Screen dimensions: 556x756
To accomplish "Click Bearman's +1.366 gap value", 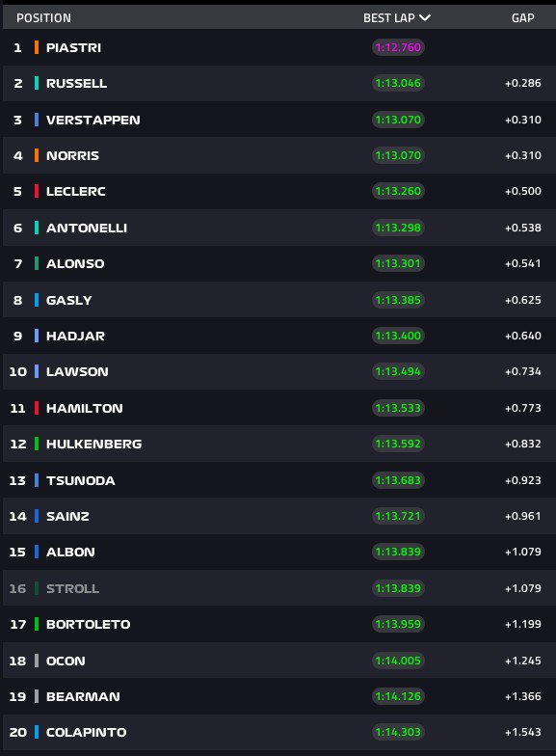I will [522, 696].
